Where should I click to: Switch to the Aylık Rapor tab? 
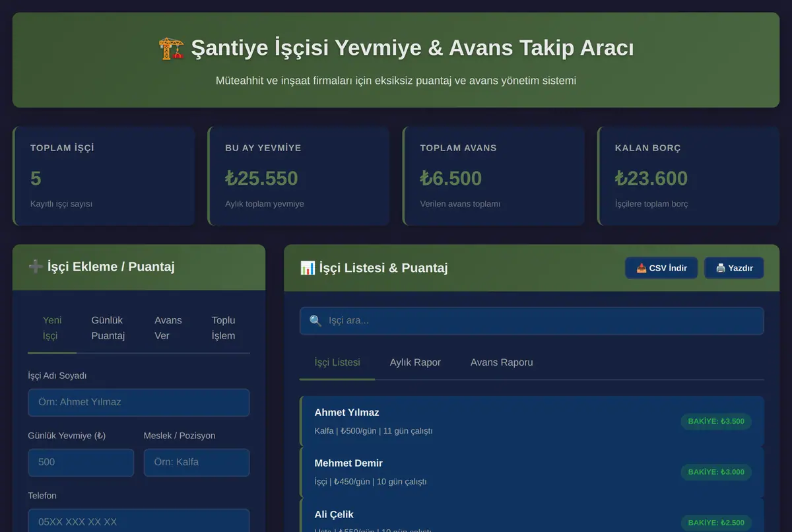[415, 362]
